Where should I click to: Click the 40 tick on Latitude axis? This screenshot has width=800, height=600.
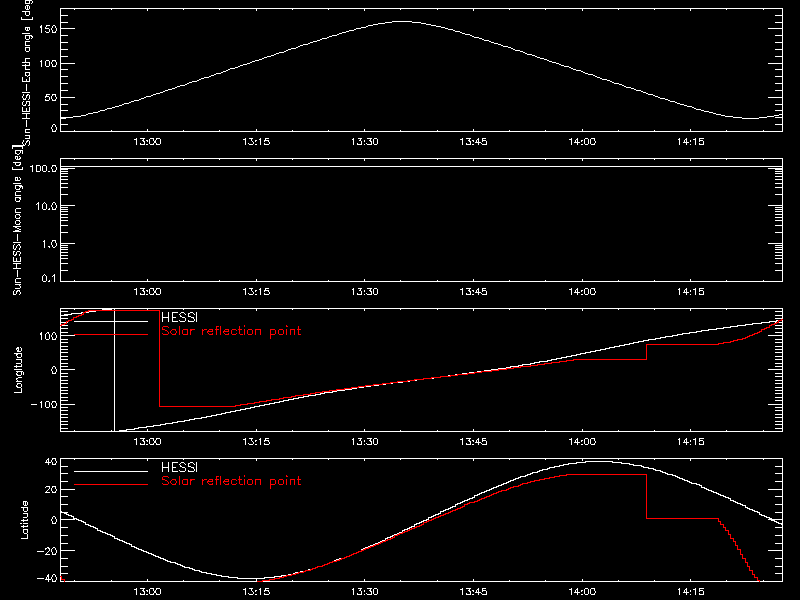point(51,462)
